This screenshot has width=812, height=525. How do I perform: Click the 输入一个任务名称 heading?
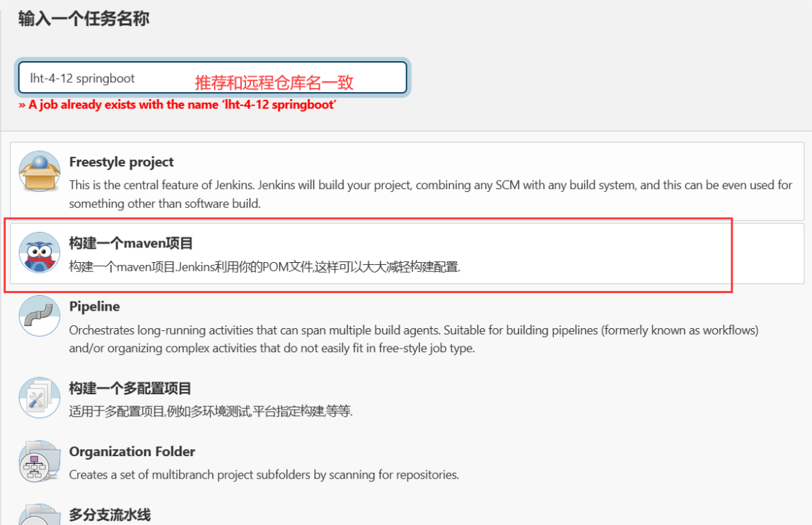pyautogui.click(x=84, y=19)
